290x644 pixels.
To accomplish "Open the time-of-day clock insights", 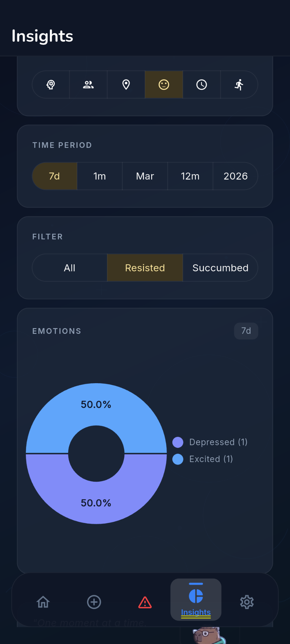I will [x=201, y=84].
